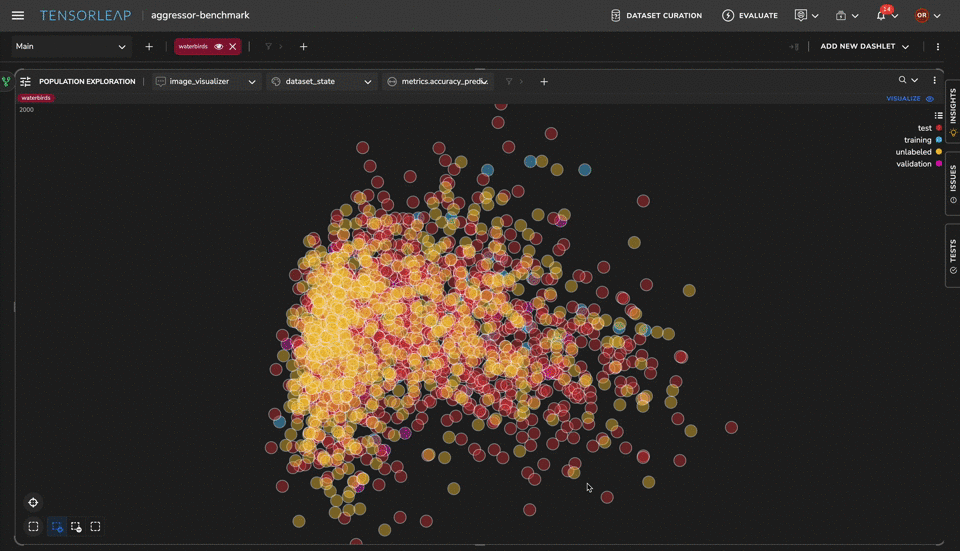Click the search magnifier in dashlet header
960x551 pixels.
pos(903,81)
